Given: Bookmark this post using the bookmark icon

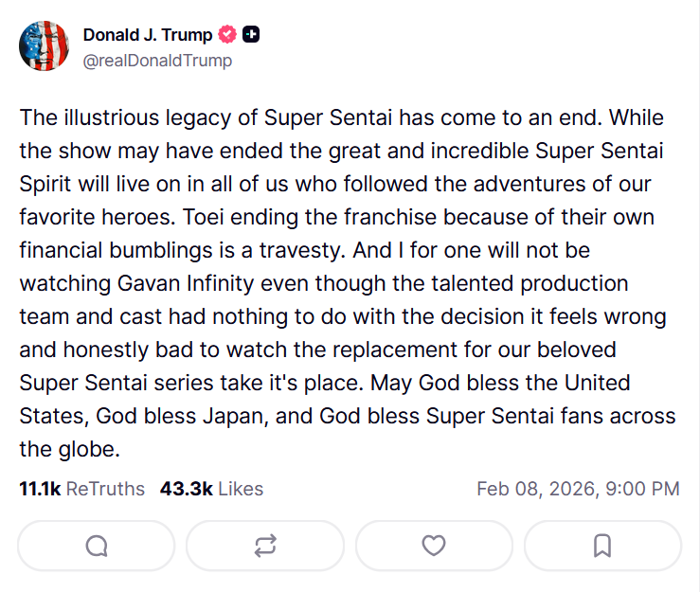Looking at the screenshot, I should point(602,546).
